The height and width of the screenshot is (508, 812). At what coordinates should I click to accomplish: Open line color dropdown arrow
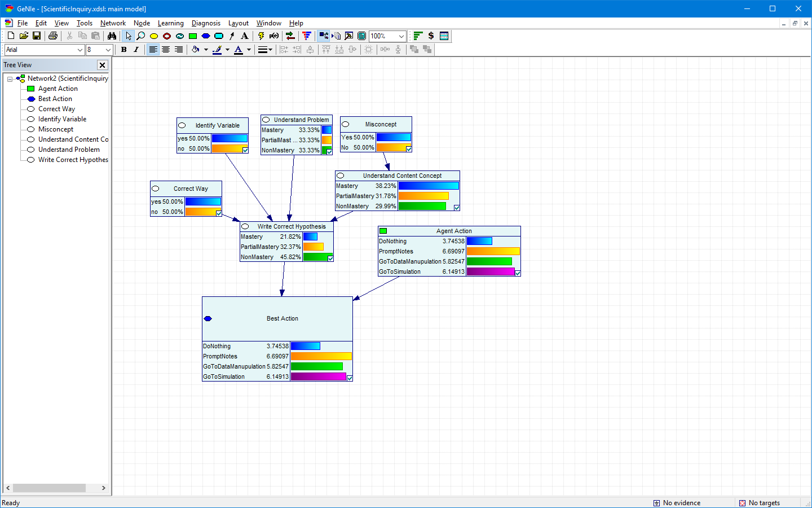click(x=227, y=50)
